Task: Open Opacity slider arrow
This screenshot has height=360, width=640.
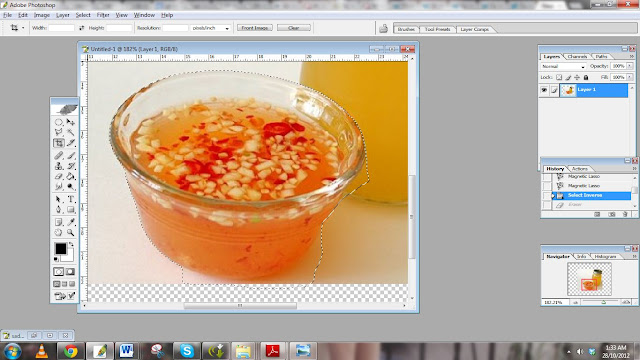Action: tap(630, 66)
